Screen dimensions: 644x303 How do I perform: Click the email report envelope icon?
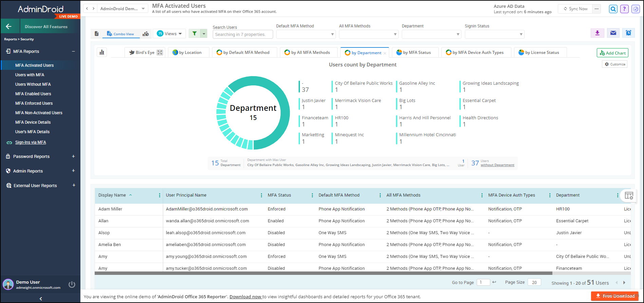click(613, 33)
